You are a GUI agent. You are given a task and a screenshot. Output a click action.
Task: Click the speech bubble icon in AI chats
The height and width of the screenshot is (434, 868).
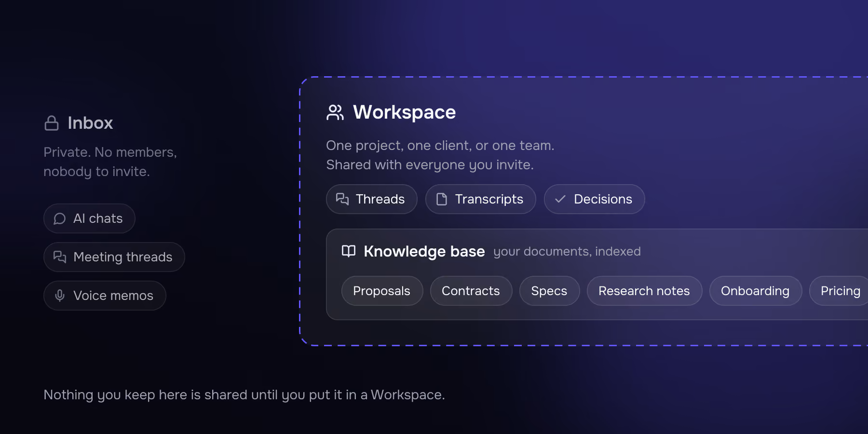[x=60, y=219]
